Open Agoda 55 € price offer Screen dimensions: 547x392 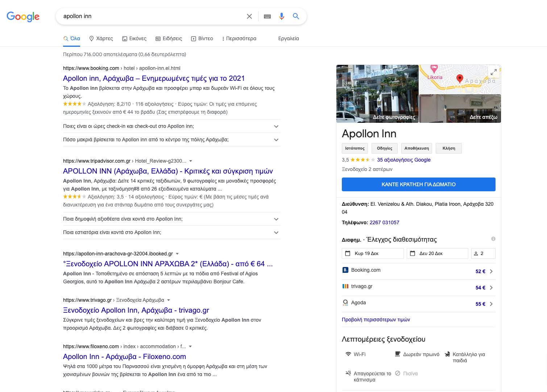coord(419,304)
